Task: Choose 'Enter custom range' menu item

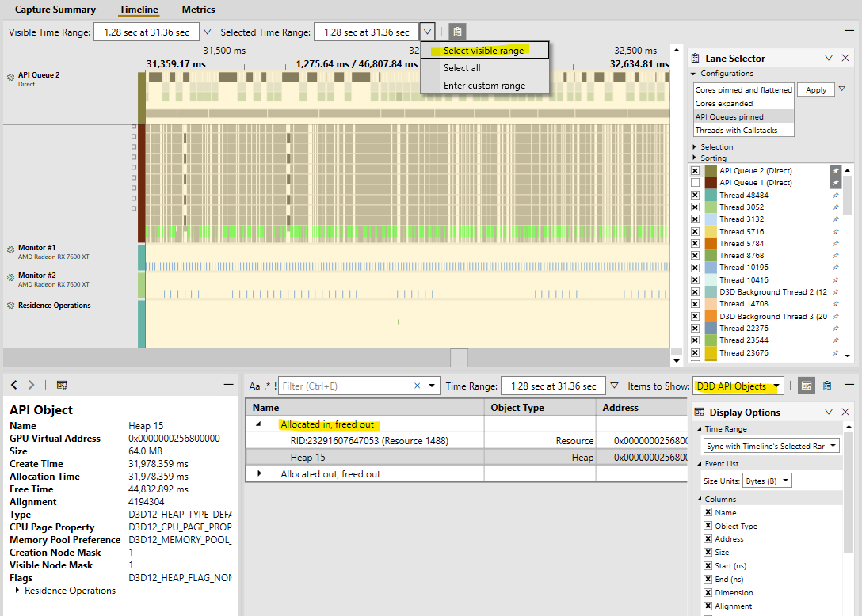Action: tap(485, 86)
